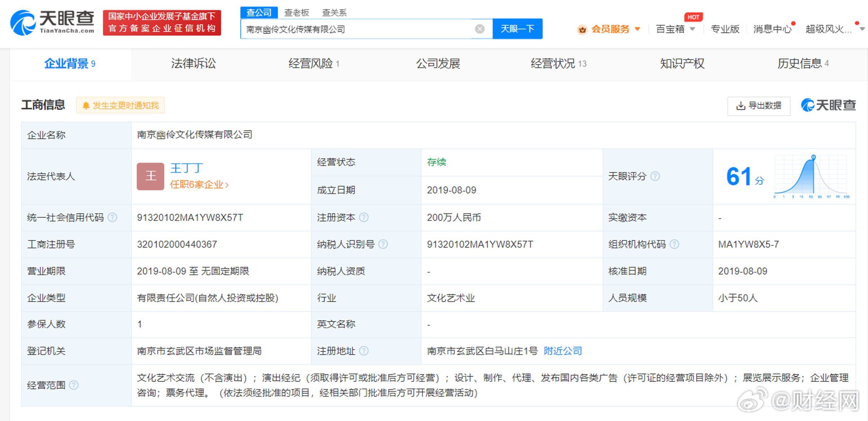868x421 pixels.
Task: Click the help icon next to 注册地址
Action: click(x=364, y=351)
